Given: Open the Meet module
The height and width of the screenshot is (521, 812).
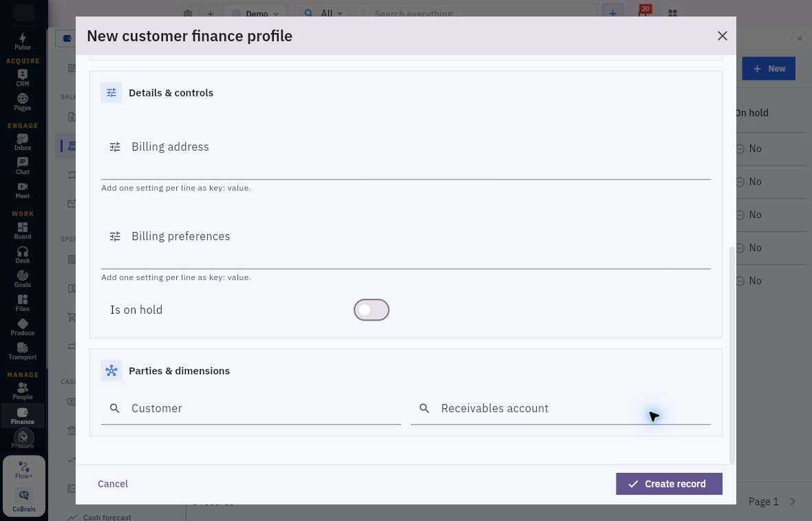Looking at the screenshot, I should (x=22, y=190).
